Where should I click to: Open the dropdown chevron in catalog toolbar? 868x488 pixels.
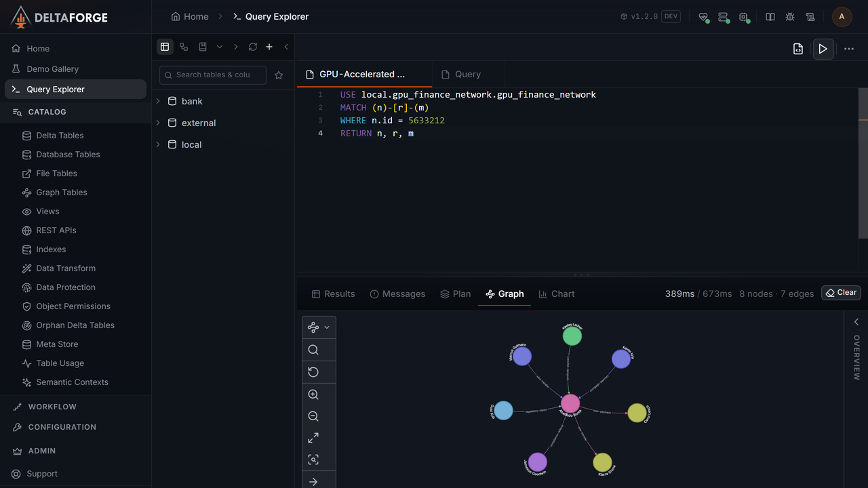220,47
